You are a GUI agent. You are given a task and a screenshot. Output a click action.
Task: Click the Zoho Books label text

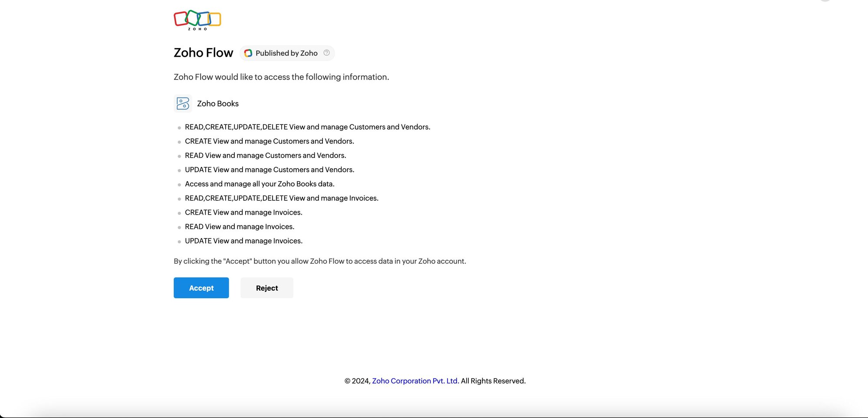point(218,104)
